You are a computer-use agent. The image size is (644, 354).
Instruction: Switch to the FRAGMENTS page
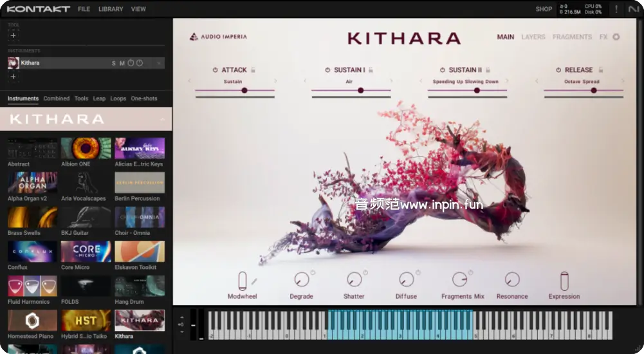point(572,37)
